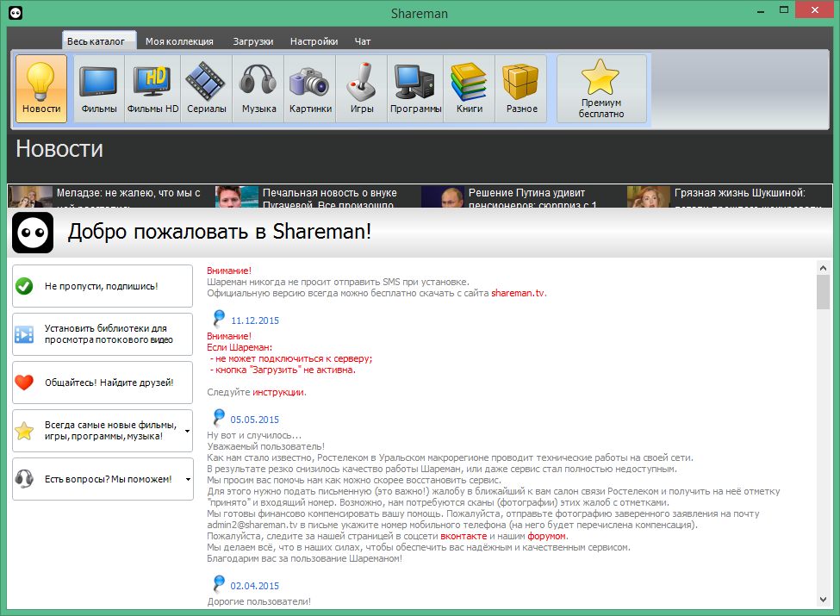The image size is (840, 616).
Task: Click the video libraries film icon
Action: coord(24,334)
